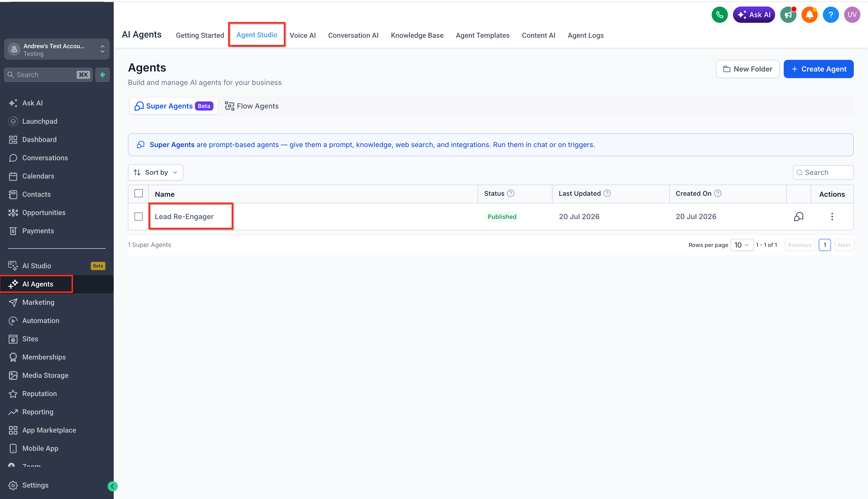The width and height of the screenshot is (868, 499).
Task: Expand the Sort by dropdown
Action: 155,172
